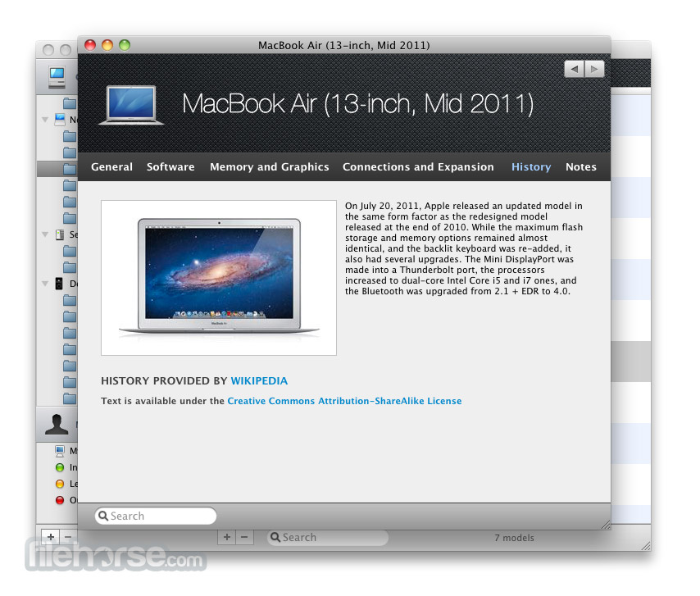This screenshot has height=596, width=700.
Task: Click the MacBook Air product photo
Action: pyautogui.click(x=219, y=278)
